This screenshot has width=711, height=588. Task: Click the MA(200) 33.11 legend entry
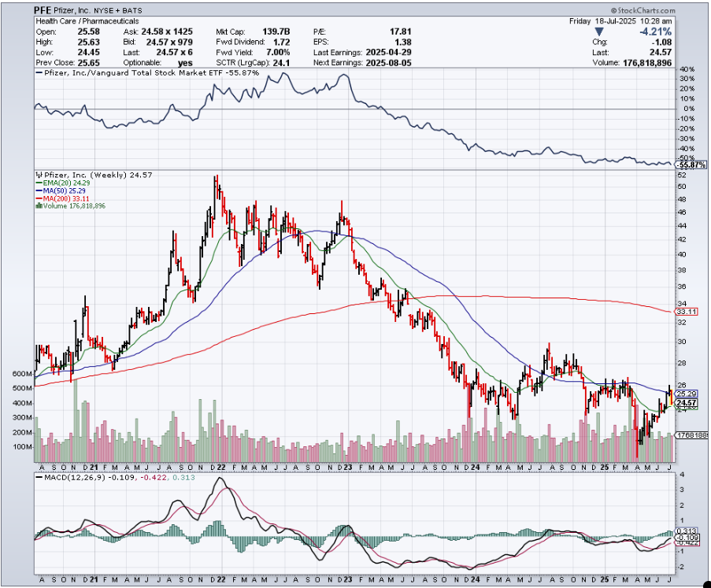click(x=62, y=198)
